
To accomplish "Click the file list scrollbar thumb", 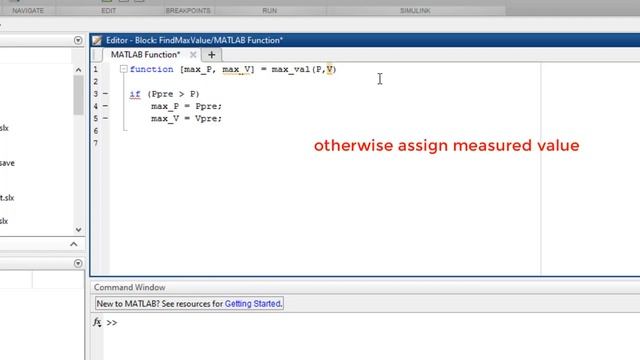I will [78, 95].
